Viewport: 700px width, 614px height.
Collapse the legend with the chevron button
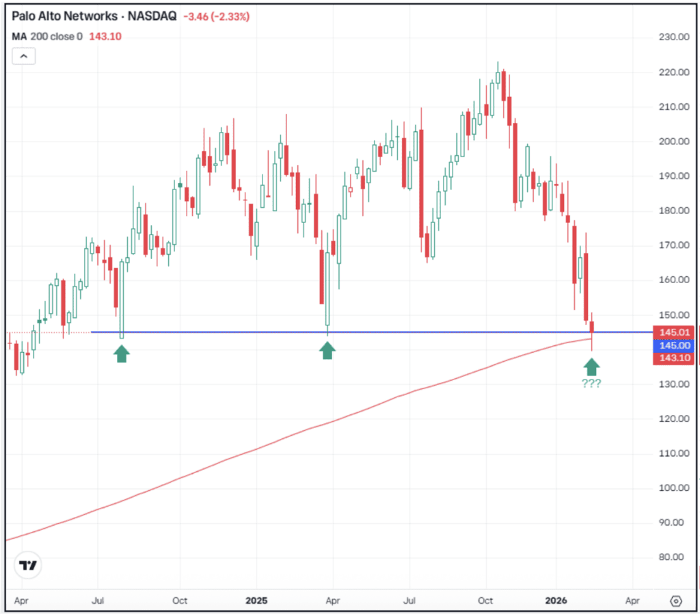pyautogui.click(x=23, y=55)
